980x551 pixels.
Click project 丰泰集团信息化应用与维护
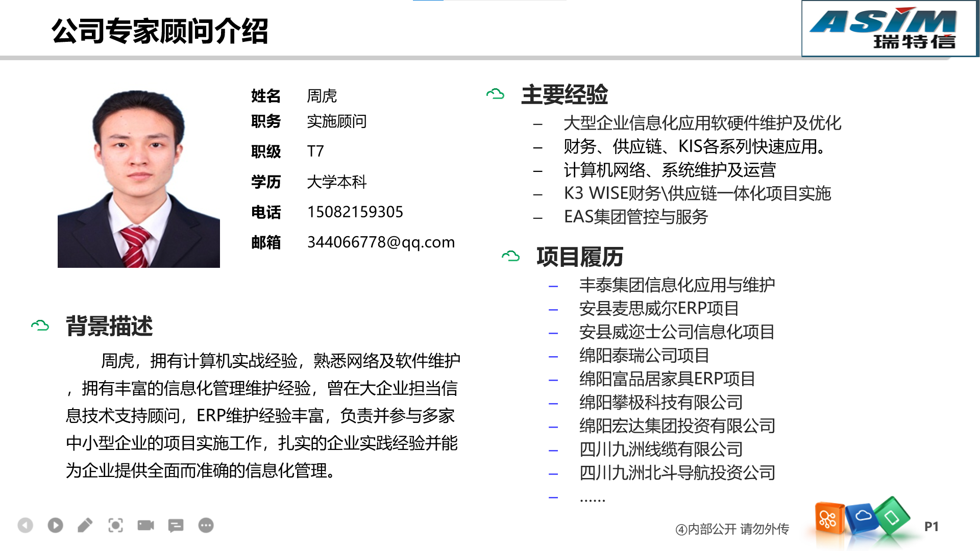(677, 285)
